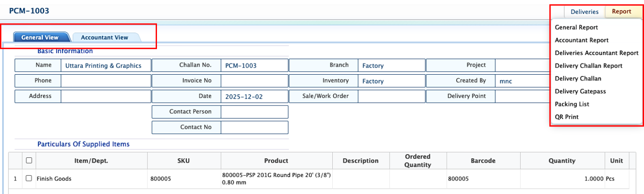Toggle the select-all checkbox in table header
Image resolution: width=644 pixels, height=194 pixels.
(29, 160)
